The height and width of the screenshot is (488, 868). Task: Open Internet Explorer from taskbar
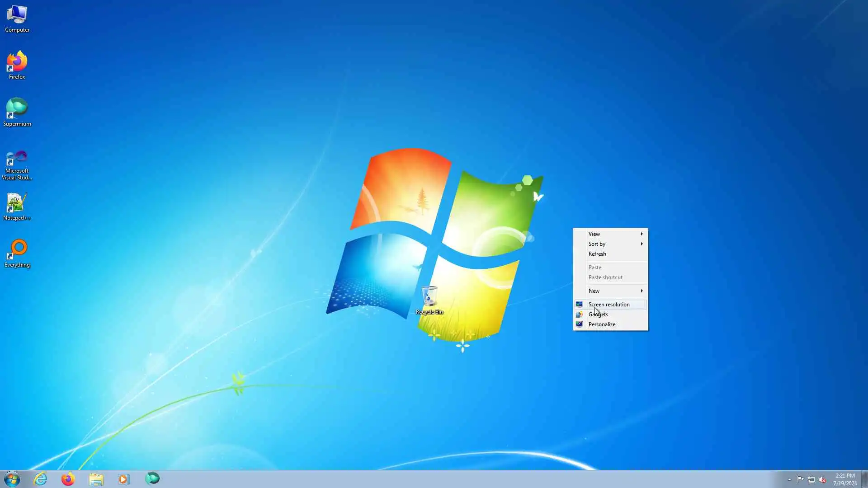pos(41,479)
